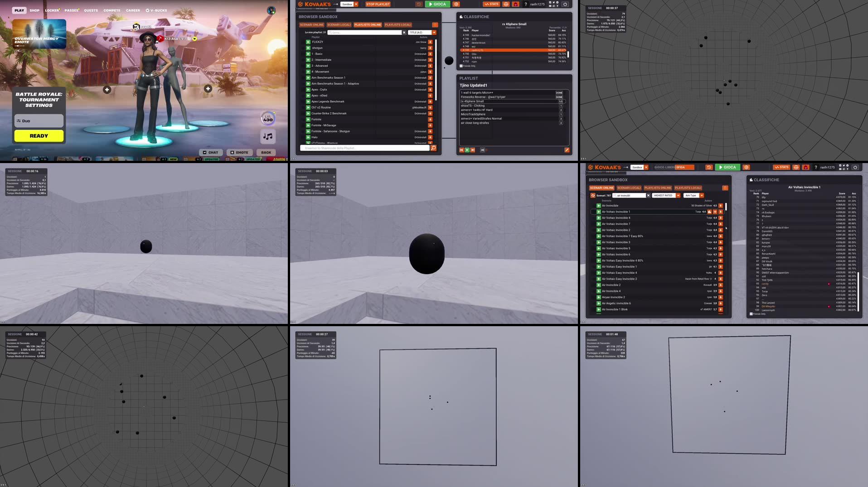Play the Aim Benchmarks Season 1 - Adaptive playlist

click(308, 83)
